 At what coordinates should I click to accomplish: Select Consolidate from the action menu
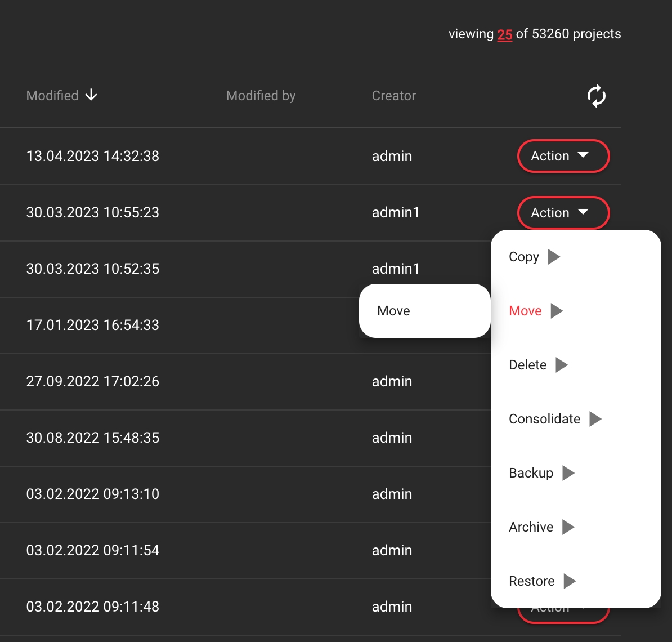[x=544, y=419]
